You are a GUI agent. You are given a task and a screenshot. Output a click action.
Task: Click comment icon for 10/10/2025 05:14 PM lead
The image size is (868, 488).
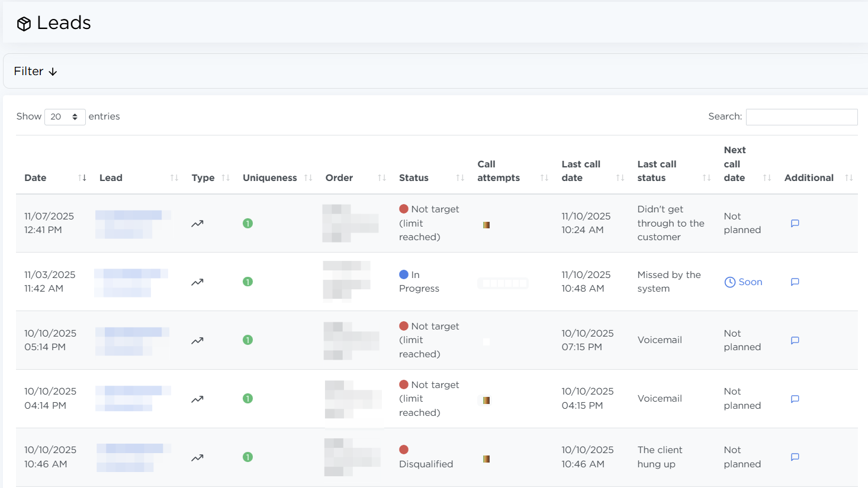tap(795, 341)
